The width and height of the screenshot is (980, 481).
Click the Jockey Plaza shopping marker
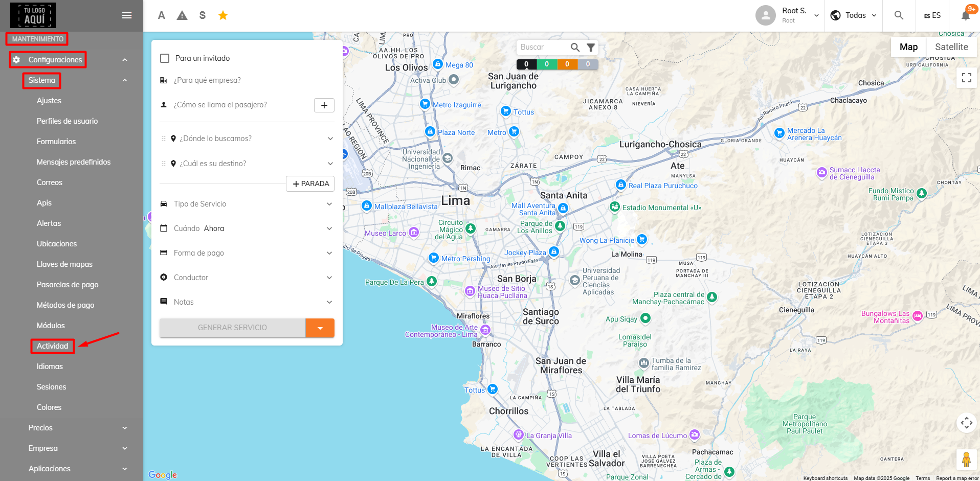click(x=554, y=251)
